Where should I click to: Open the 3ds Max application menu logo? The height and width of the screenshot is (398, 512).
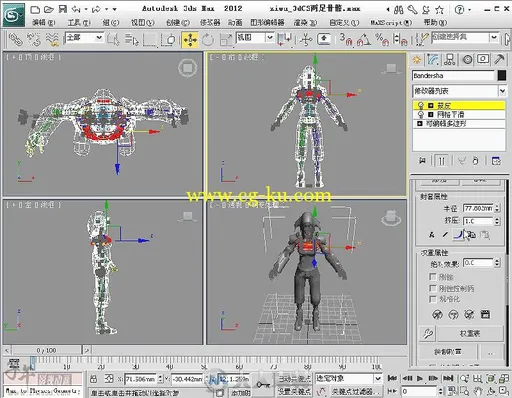[x=14, y=15]
